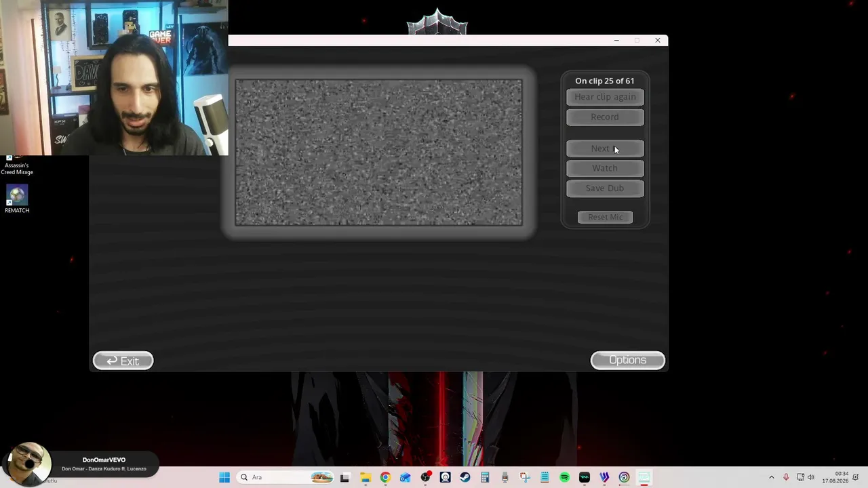Image resolution: width=868 pixels, height=488 pixels.
Task: Open Steam from the taskbar
Action: click(465, 477)
